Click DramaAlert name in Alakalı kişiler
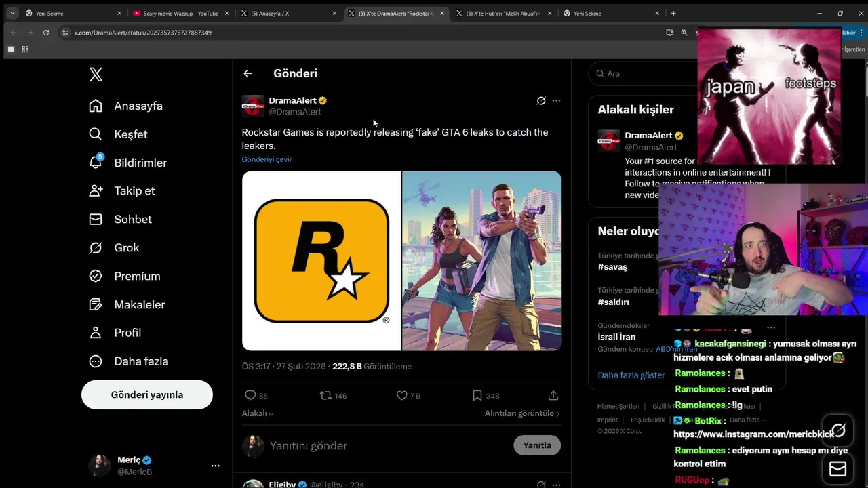868x488 pixels. click(648, 136)
